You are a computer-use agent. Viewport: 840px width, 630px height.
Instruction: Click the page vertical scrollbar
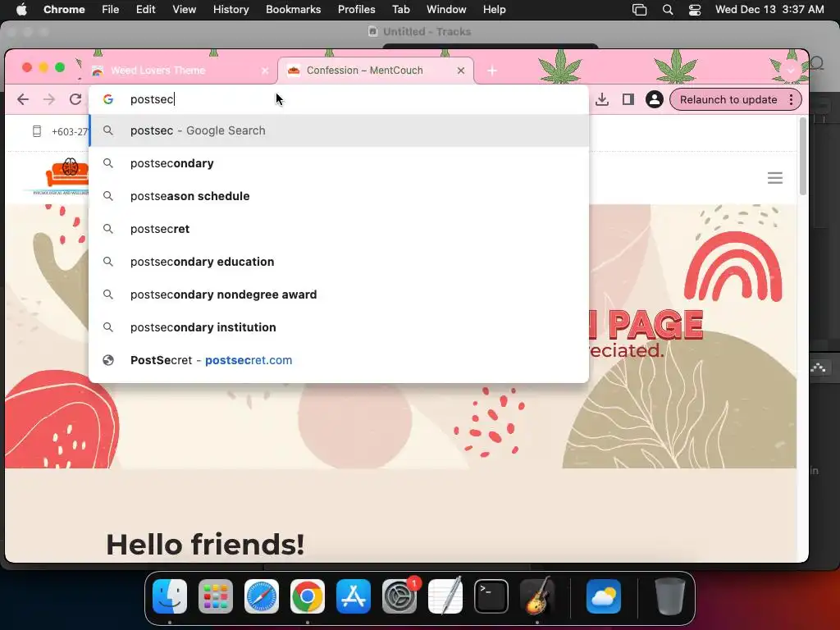[x=802, y=157]
